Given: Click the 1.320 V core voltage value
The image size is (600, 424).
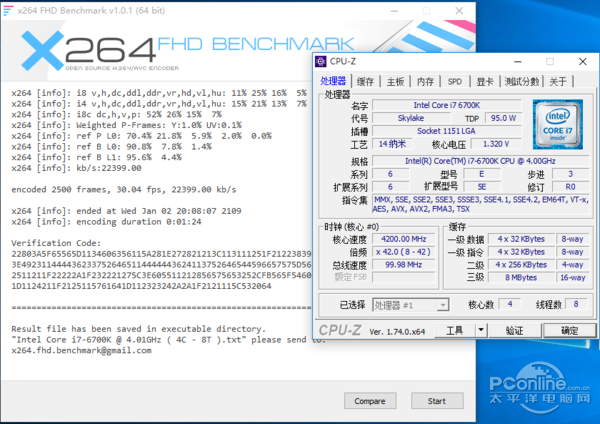Looking at the screenshot, I should [496, 144].
